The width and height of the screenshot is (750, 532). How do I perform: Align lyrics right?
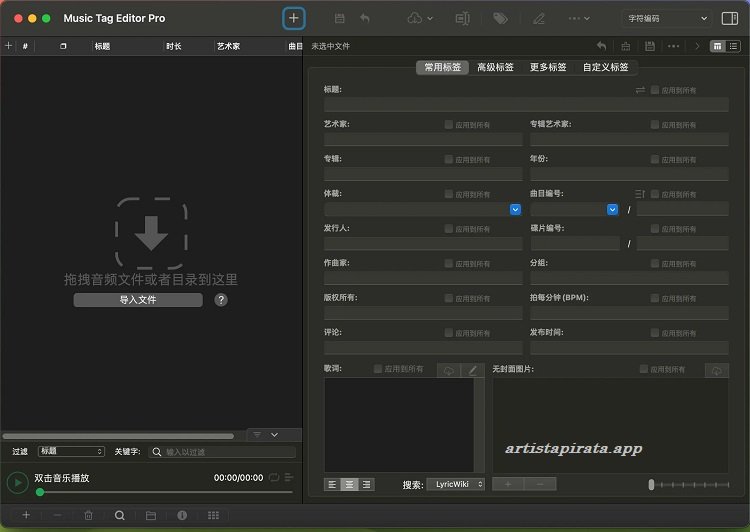coord(366,485)
